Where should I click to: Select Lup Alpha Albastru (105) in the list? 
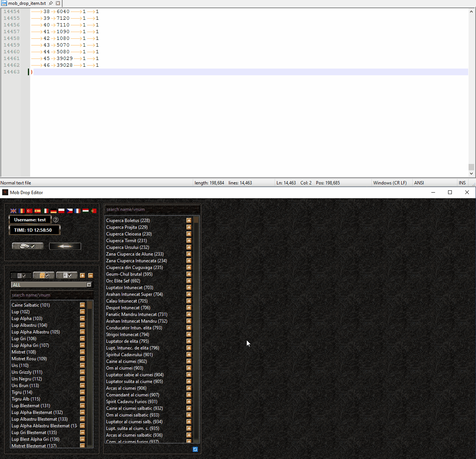pyautogui.click(x=36, y=332)
